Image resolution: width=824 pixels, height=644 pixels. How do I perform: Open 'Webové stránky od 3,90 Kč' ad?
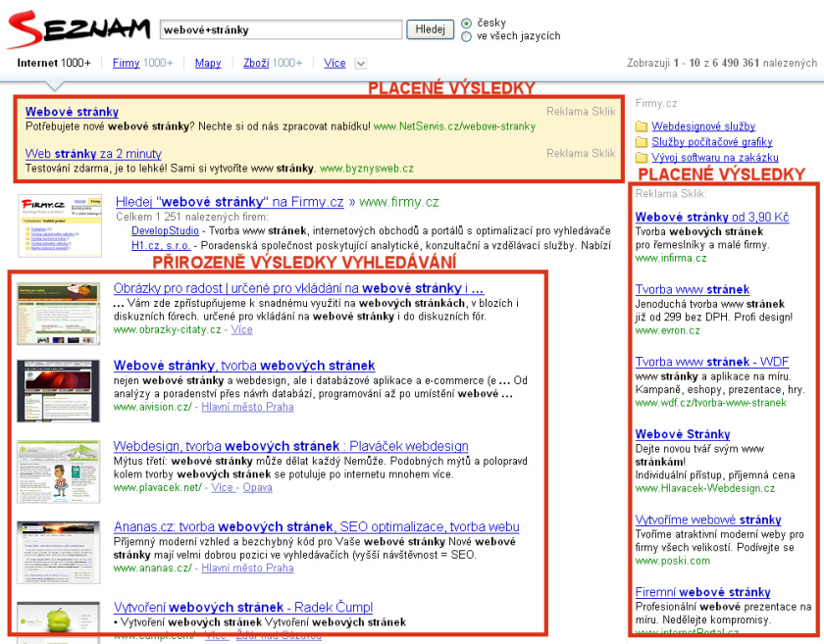(x=712, y=218)
